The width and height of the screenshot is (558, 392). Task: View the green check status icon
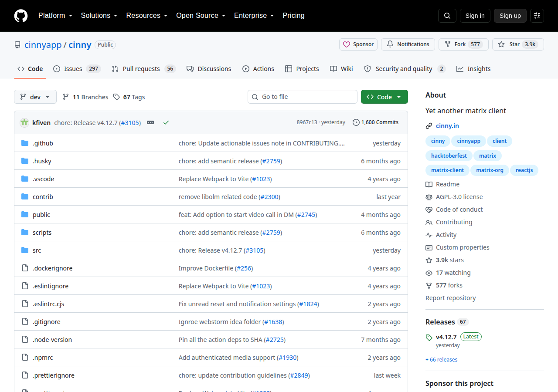[x=166, y=123]
